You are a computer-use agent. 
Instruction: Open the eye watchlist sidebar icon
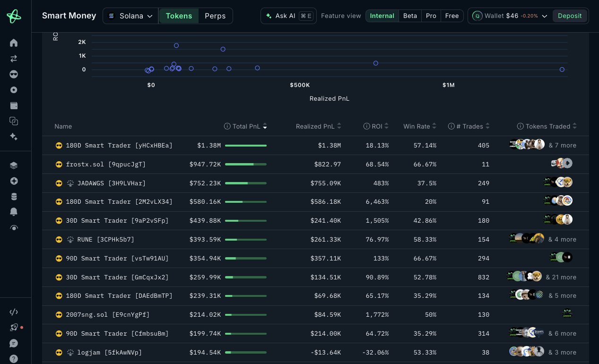pos(14,227)
